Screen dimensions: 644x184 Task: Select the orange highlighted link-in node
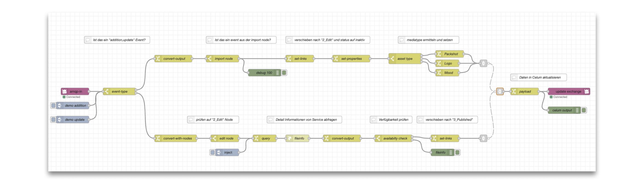(x=500, y=91)
